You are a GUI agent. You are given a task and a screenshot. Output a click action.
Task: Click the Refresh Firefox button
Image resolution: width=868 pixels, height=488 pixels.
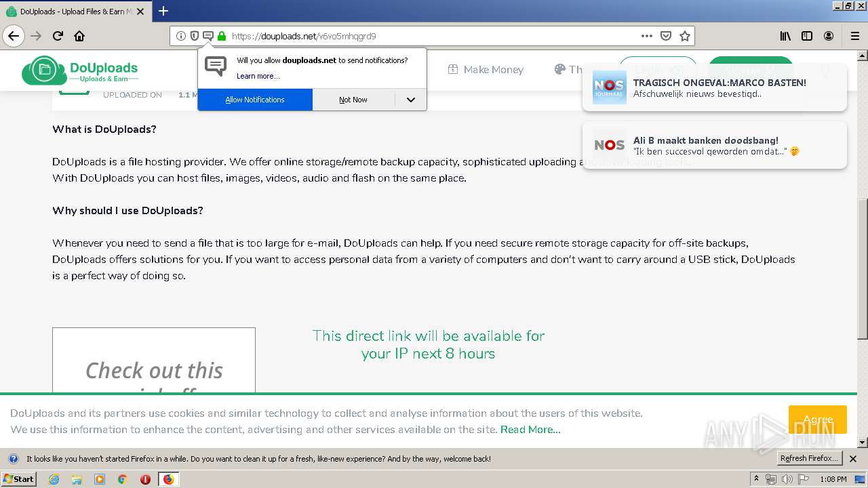pos(809,459)
